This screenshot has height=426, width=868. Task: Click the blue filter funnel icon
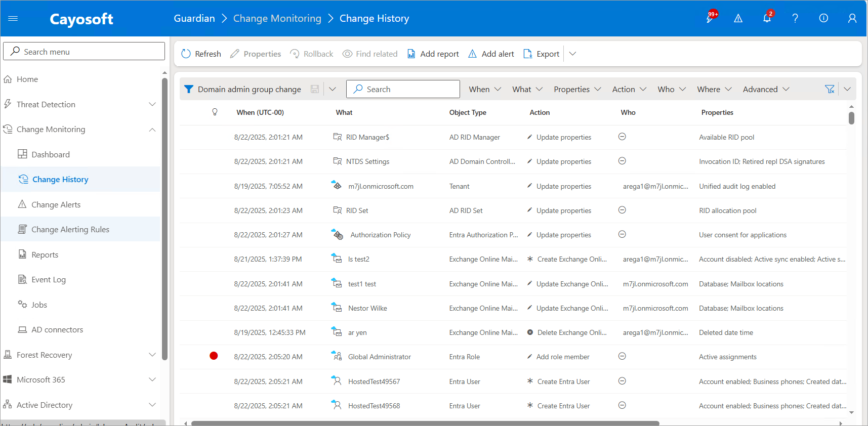tap(189, 89)
